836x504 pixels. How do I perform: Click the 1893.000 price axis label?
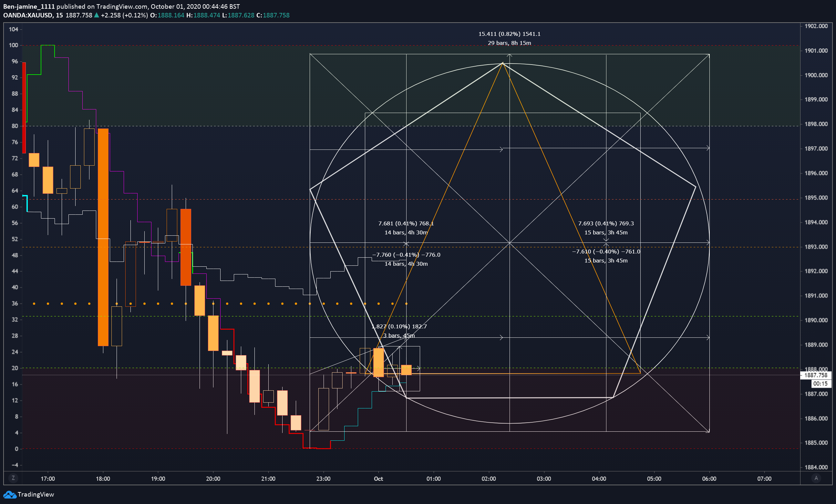(816, 247)
